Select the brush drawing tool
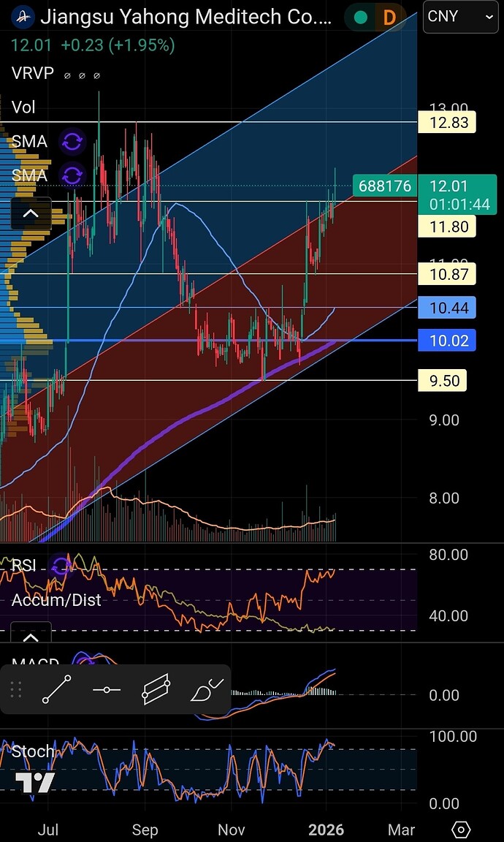 click(207, 689)
